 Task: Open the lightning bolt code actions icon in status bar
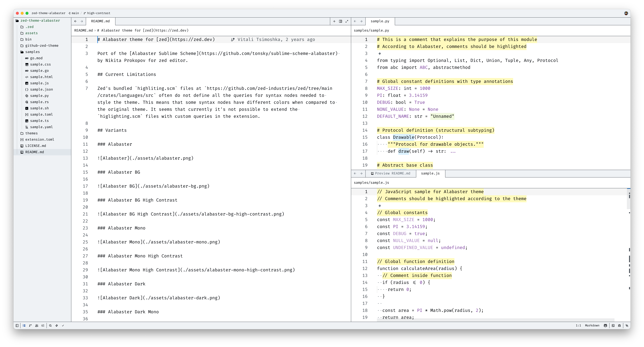click(x=57, y=326)
